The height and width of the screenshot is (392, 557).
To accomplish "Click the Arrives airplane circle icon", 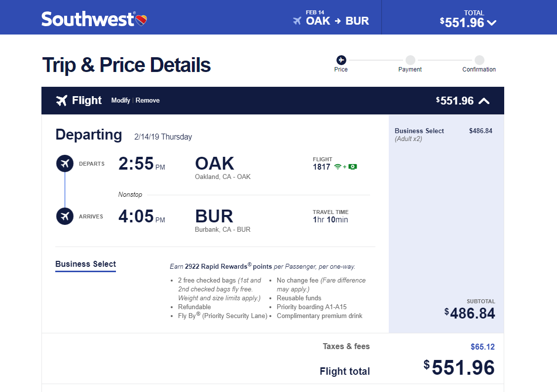I will click(x=65, y=216).
